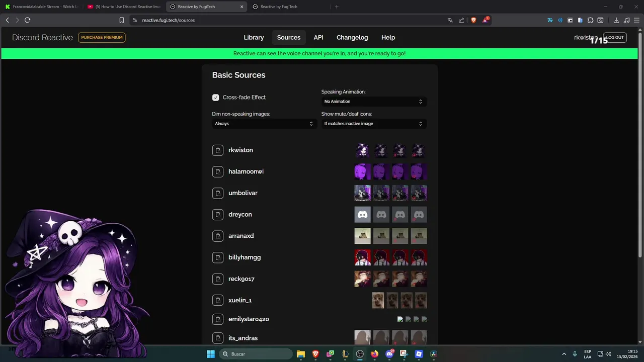Click the browser reload icon
Image resolution: width=644 pixels, height=362 pixels.
(x=27, y=20)
